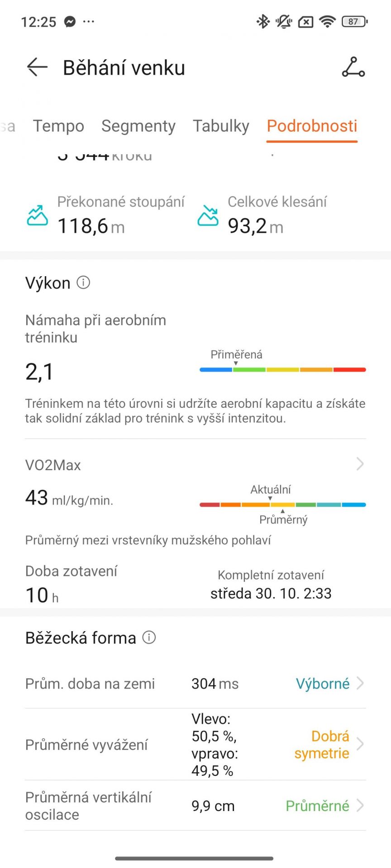Open Průměrné vyvážení details chevron
This screenshot has height=868, width=391.
(x=360, y=744)
